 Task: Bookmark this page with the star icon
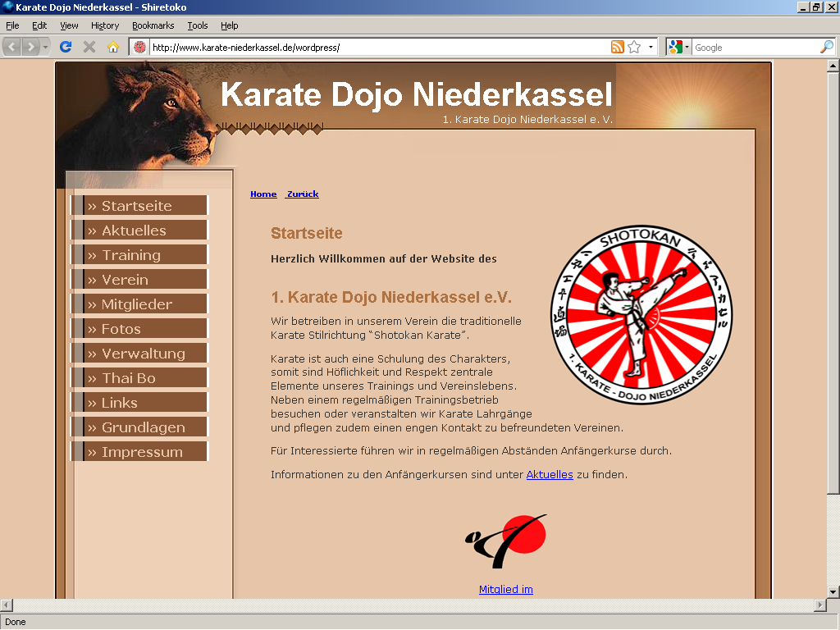click(x=634, y=47)
